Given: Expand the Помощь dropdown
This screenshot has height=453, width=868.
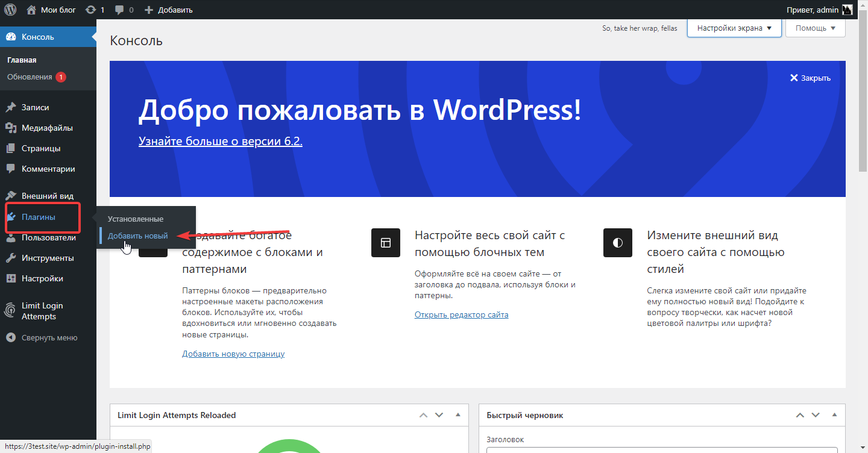Looking at the screenshot, I should [x=815, y=28].
